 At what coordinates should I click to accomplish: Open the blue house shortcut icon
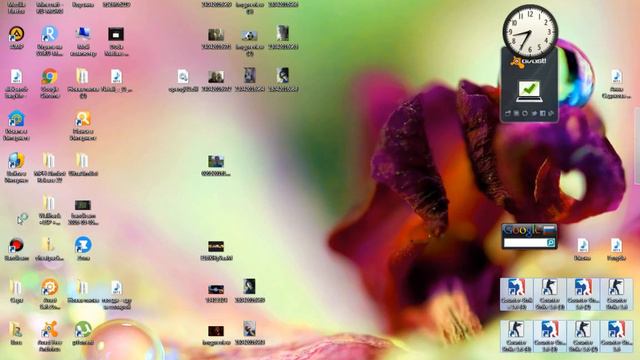[16, 119]
